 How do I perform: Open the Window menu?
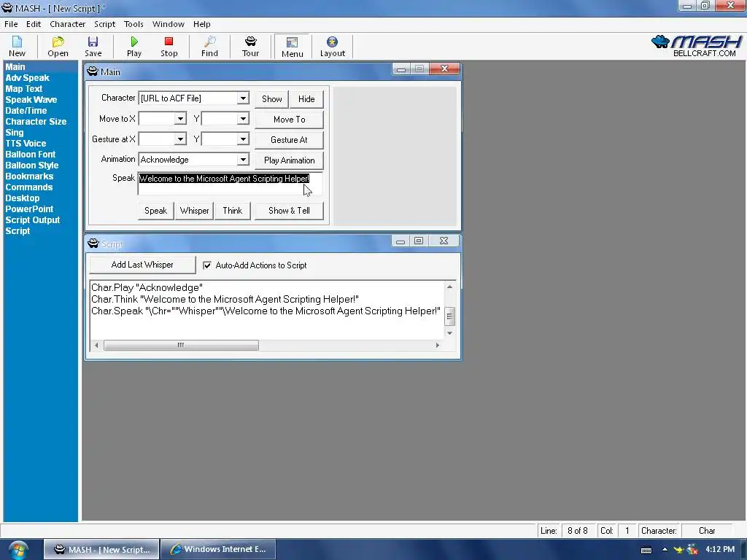169,24
